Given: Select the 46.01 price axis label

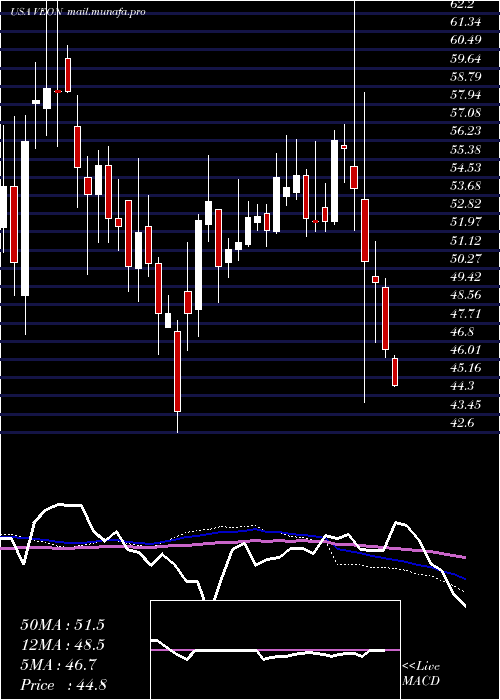Looking at the screenshot, I should (x=466, y=350).
